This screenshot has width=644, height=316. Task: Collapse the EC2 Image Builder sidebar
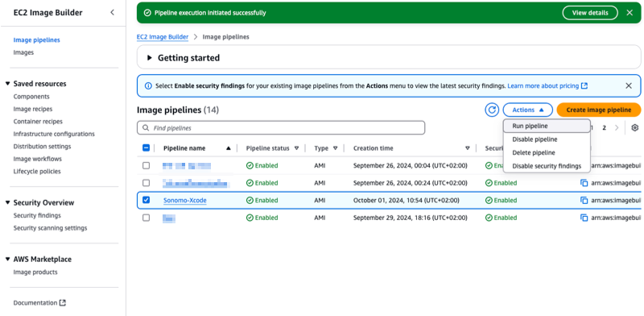tap(112, 13)
